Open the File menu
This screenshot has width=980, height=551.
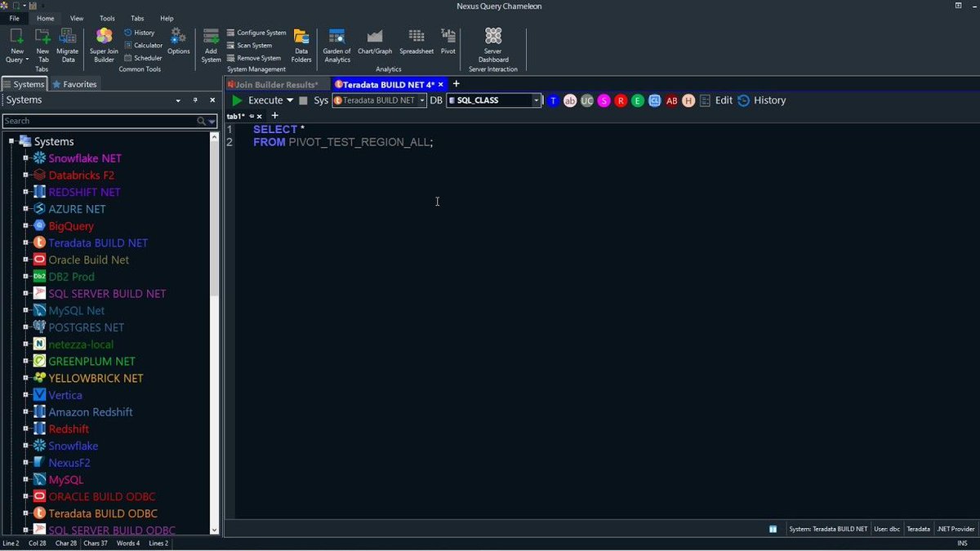click(14, 18)
